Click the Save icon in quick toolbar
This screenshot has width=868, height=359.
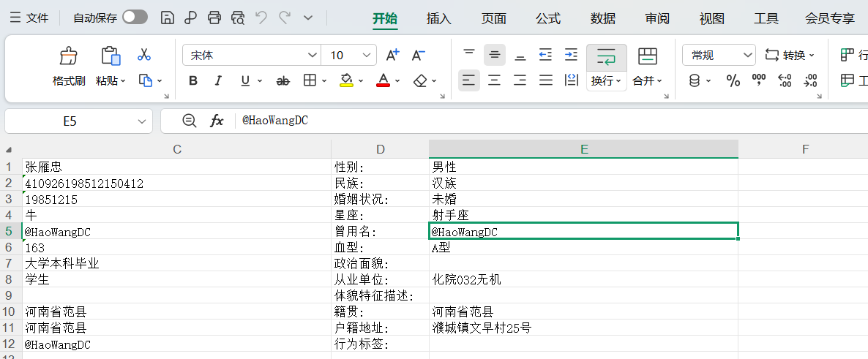168,18
